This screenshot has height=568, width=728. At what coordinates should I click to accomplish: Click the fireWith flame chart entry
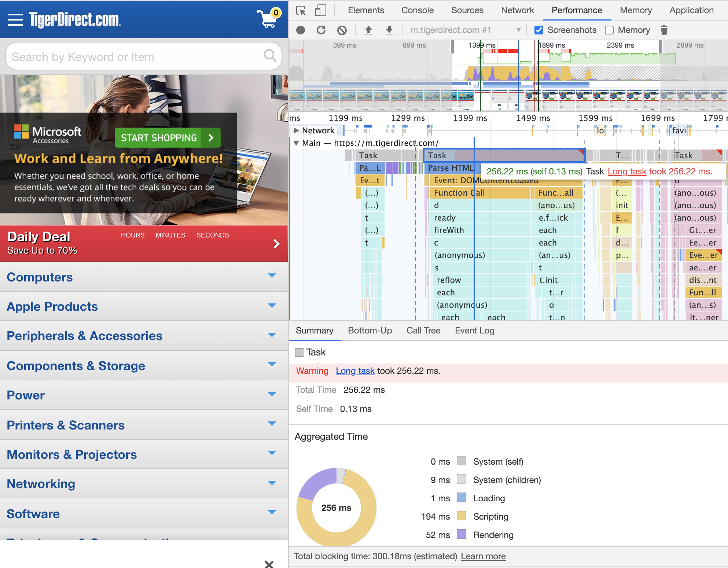pos(481,230)
